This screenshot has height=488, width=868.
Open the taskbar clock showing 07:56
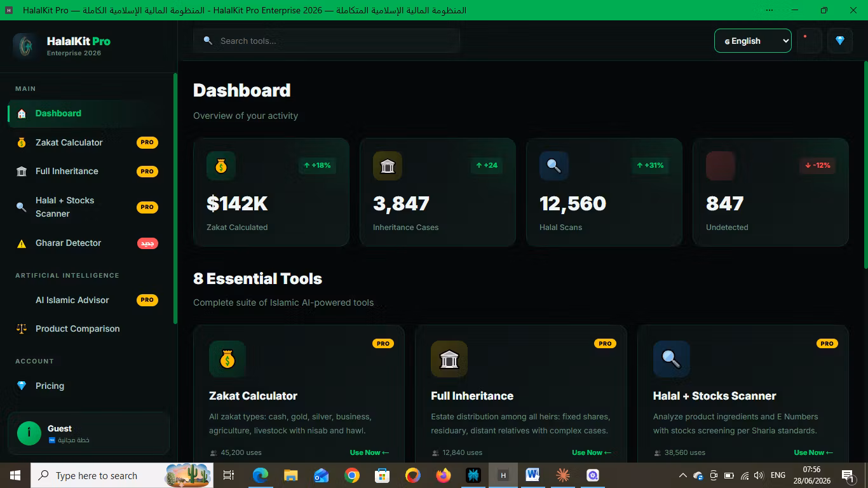pos(811,475)
